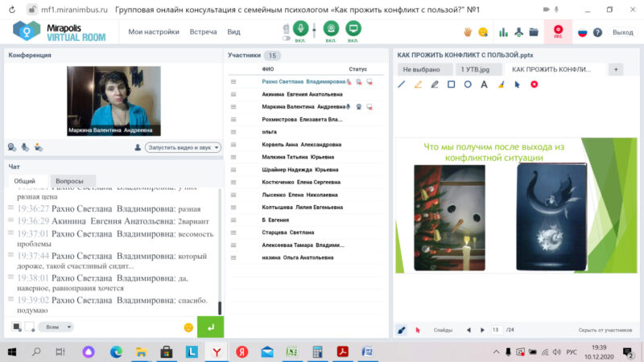
Task: Open Запустить видео и звук dropdown
Action: 183,147
